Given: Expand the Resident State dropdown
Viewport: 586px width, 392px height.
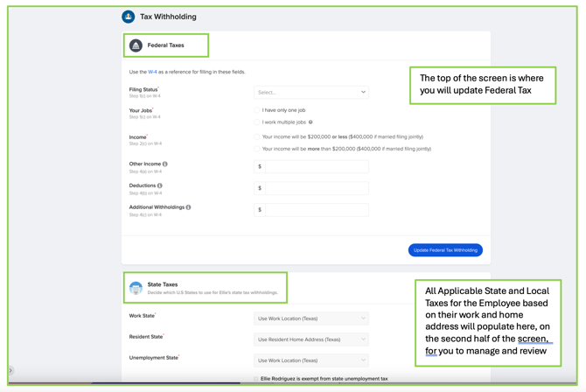Looking at the screenshot, I should [311, 339].
